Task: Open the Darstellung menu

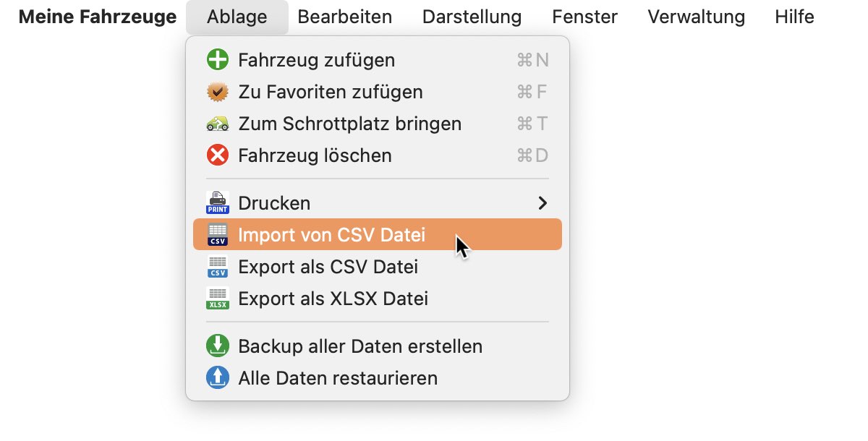Action: [472, 17]
